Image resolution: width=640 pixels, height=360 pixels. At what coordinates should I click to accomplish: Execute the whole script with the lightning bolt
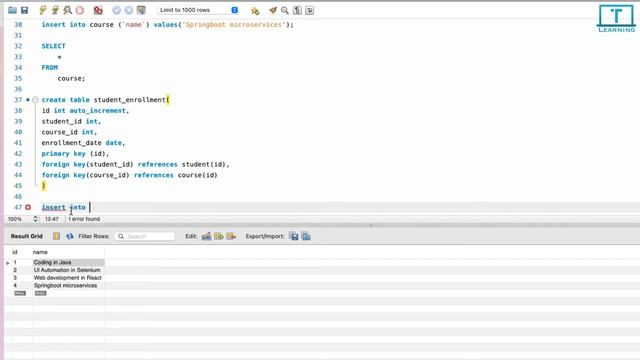(x=43, y=10)
